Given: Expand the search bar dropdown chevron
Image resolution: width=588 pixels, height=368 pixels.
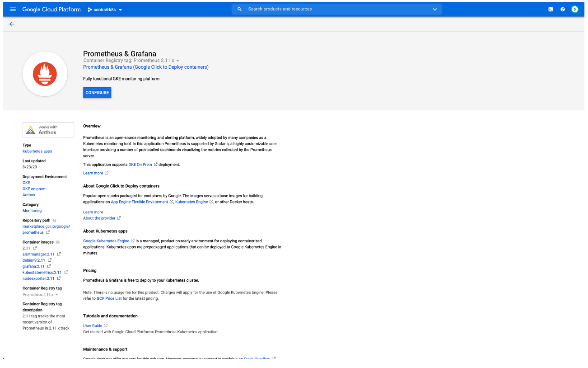Looking at the screenshot, I should point(435,9).
